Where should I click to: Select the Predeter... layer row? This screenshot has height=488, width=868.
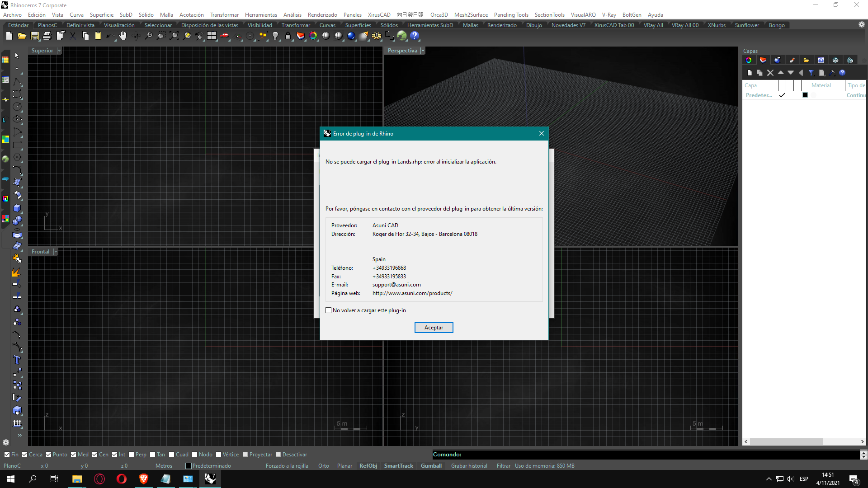click(x=804, y=95)
